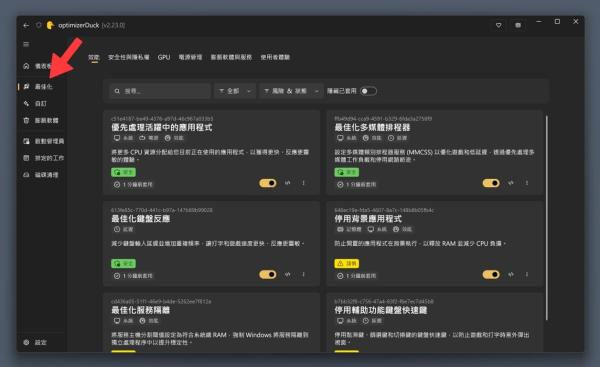Click the code icon on 優先處理活躍中的應用程式 card
This screenshot has width=600, height=367.
pos(287,183)
